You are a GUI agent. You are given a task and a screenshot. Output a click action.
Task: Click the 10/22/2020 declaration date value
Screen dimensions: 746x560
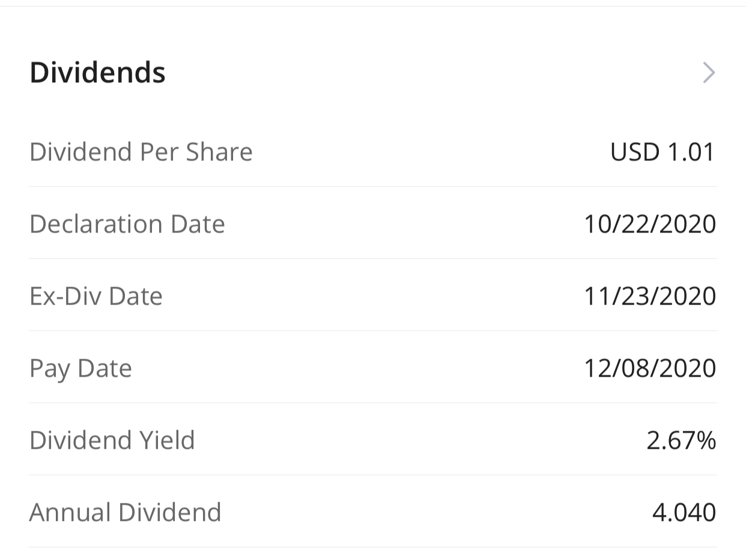tap(650, 224)
